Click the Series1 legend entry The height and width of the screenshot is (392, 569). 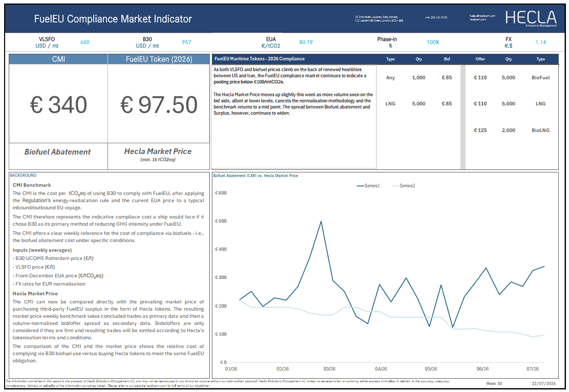coord(368,186)
